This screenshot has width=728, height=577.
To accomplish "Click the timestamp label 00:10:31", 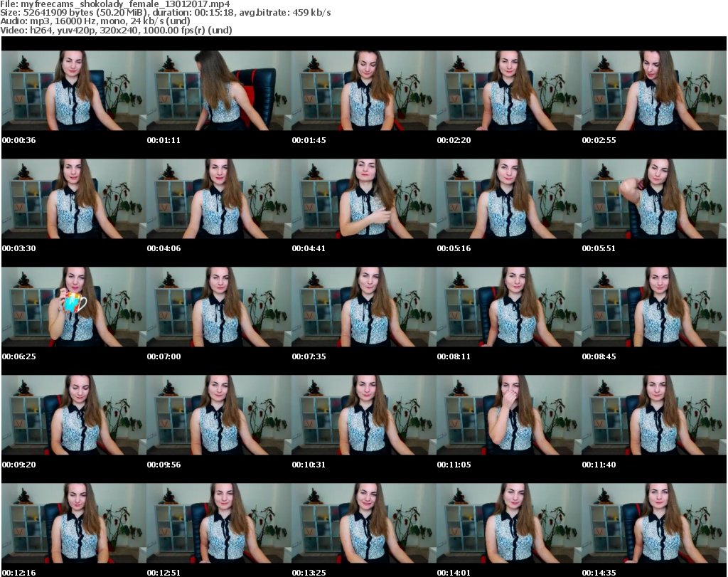I will (309, 465).
